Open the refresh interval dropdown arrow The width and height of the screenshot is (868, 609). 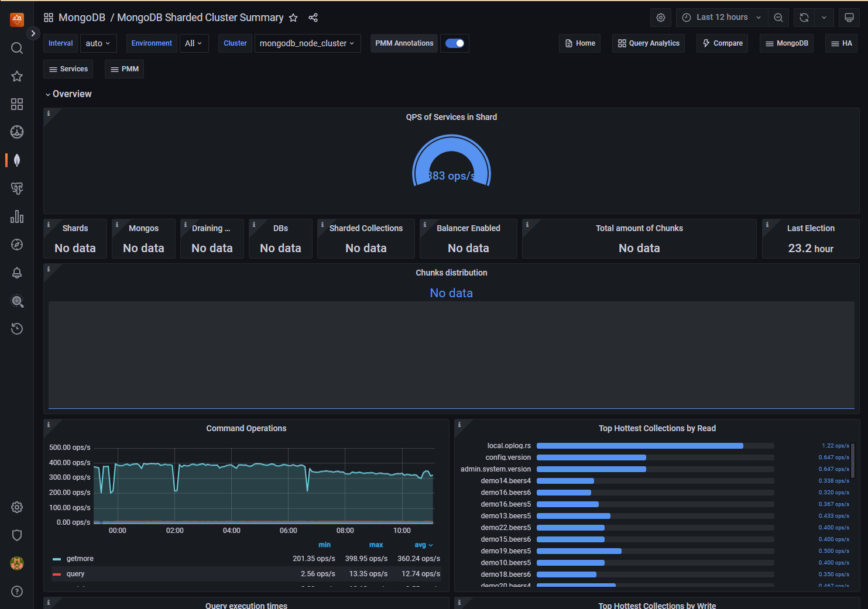[824, 18]
